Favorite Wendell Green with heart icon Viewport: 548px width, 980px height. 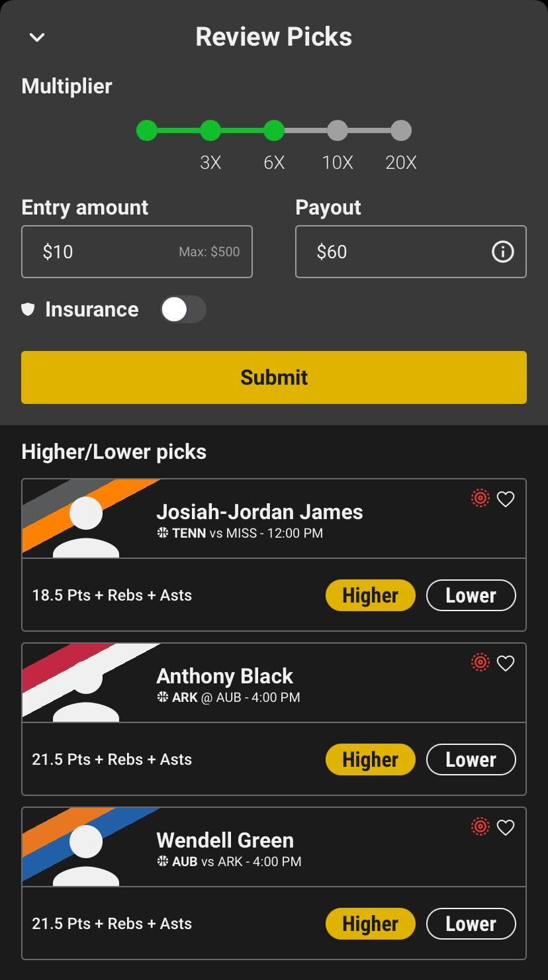[x=506, y=828]
